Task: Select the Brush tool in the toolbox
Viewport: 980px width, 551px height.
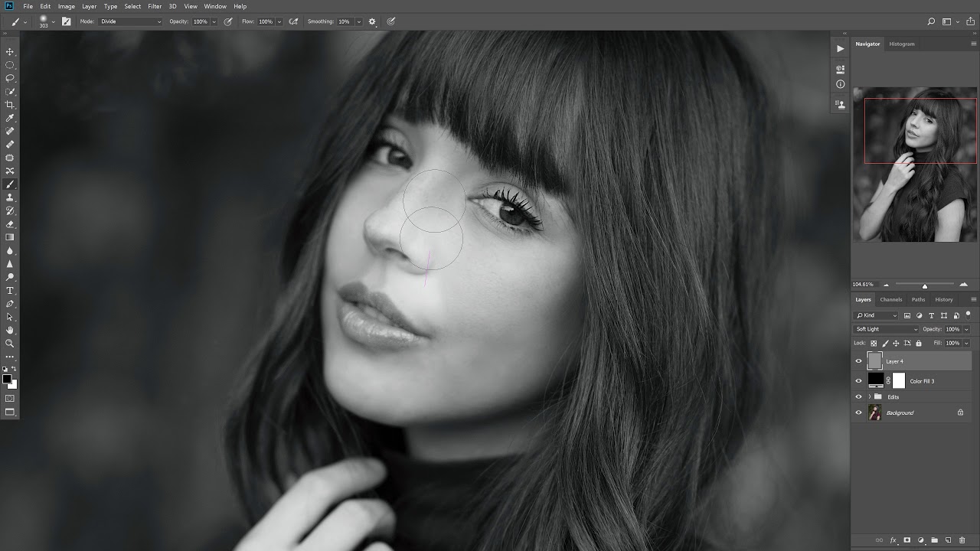Action: 10,184
